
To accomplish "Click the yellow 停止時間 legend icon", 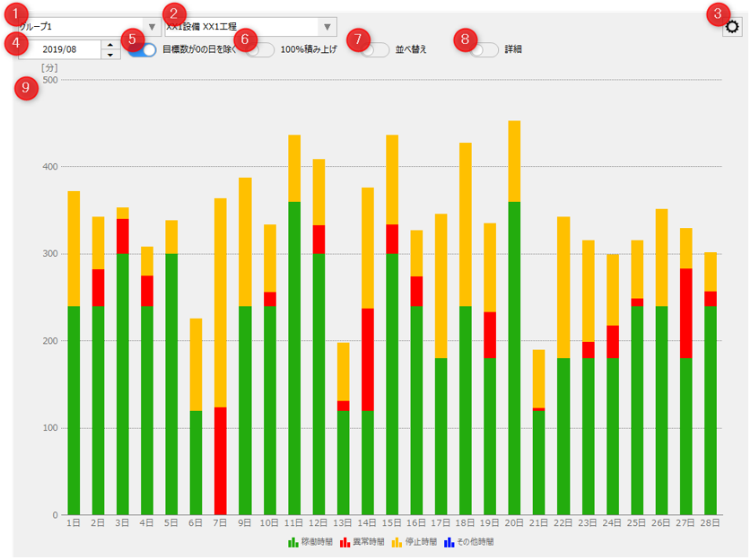I will pyautogui.click(x=396, y=543).
